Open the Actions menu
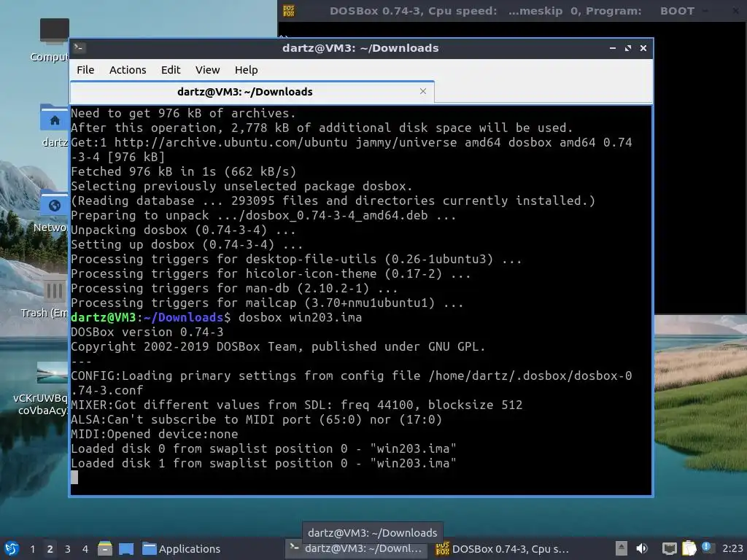Image resolution: width=747 pixels, height=560 pixels. [128, 70]
